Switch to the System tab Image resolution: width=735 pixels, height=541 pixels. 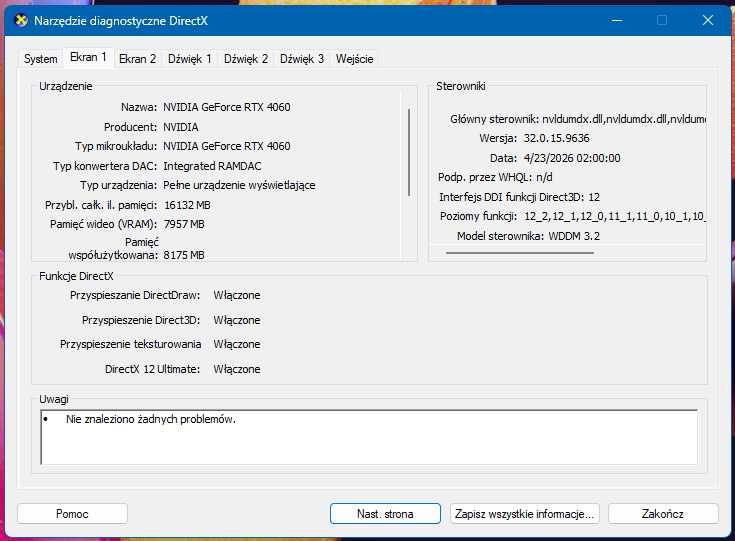tap(41, 59)
